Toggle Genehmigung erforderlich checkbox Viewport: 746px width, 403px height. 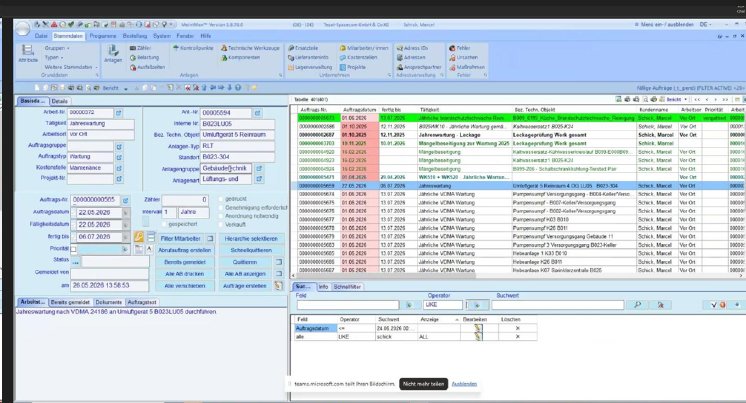coord(221,207)
